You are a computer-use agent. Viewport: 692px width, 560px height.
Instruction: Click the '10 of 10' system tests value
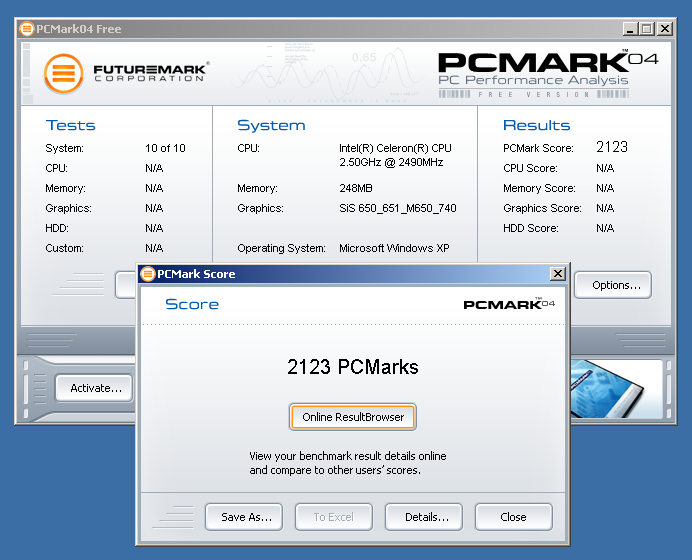coord(165,148)
